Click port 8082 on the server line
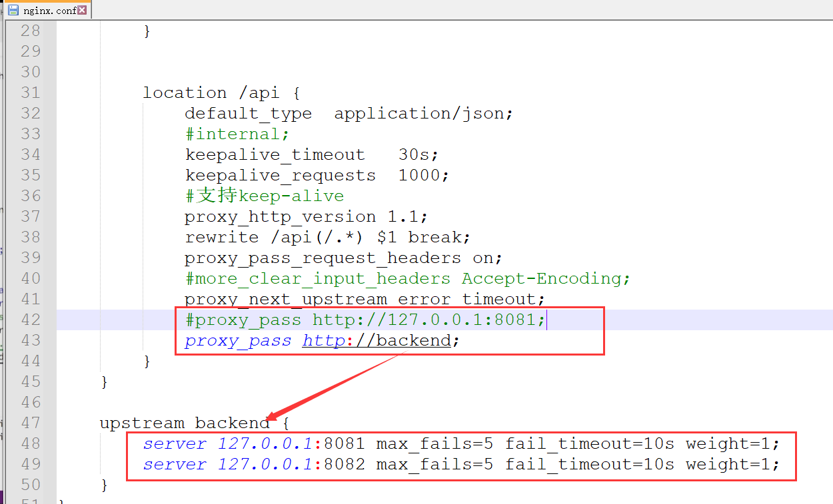This screenshot has width=833, height=504. click(345, 464)
